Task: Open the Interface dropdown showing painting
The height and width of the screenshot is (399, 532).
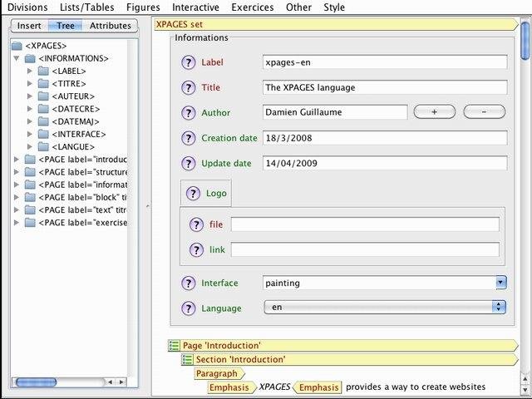Action: (500, 283)
